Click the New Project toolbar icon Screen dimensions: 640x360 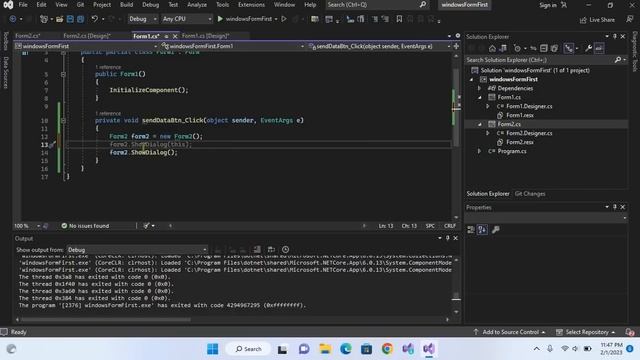(x=44, y=19)
